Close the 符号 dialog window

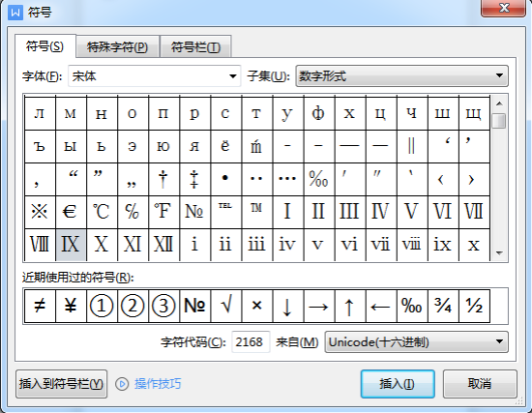pyautogui.click(x=504, y=8)
